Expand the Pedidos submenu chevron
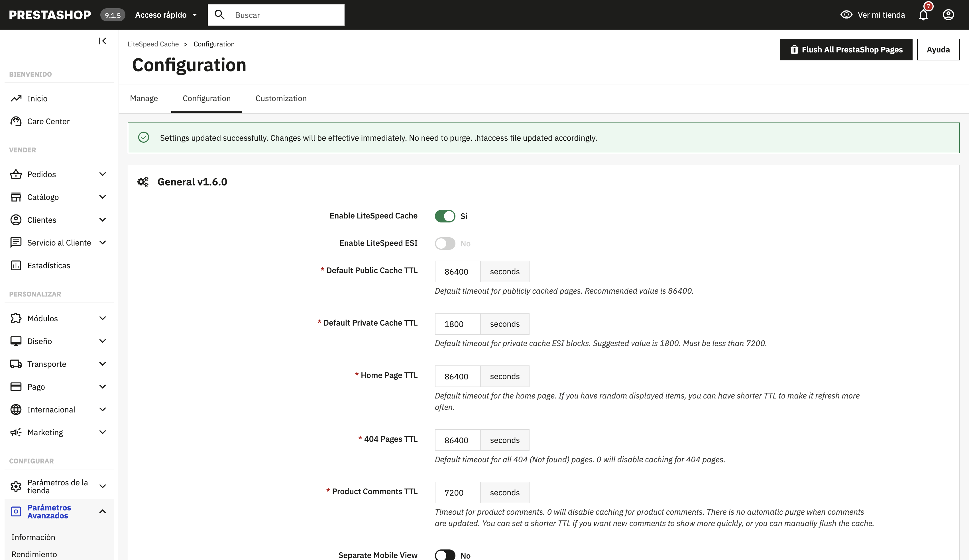Image resolution: width=969 pixels, height=560 pixels. click(102, 174)
